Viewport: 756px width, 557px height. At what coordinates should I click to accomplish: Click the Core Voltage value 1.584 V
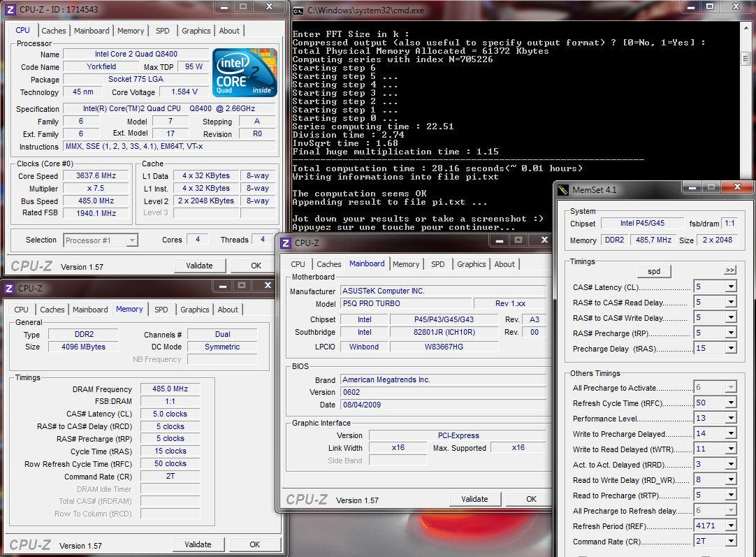pyautogui.click(x=184, y=92)
